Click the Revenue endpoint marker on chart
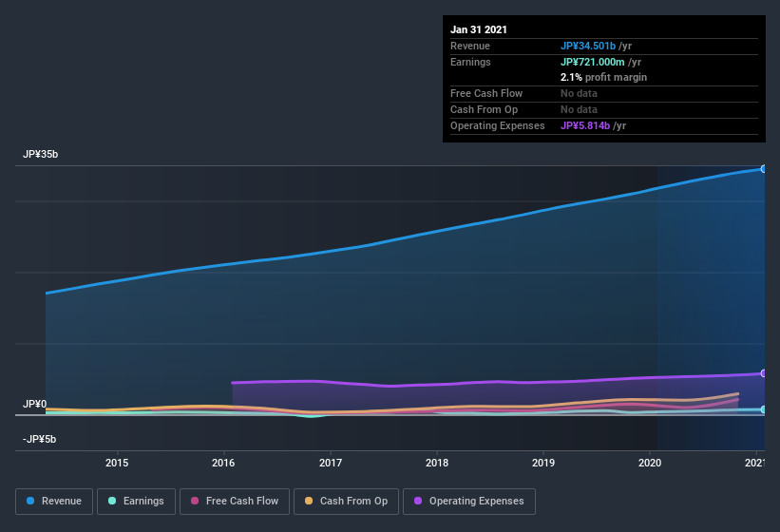The height and width of the screenshot is (532, 780). (763, 169)
